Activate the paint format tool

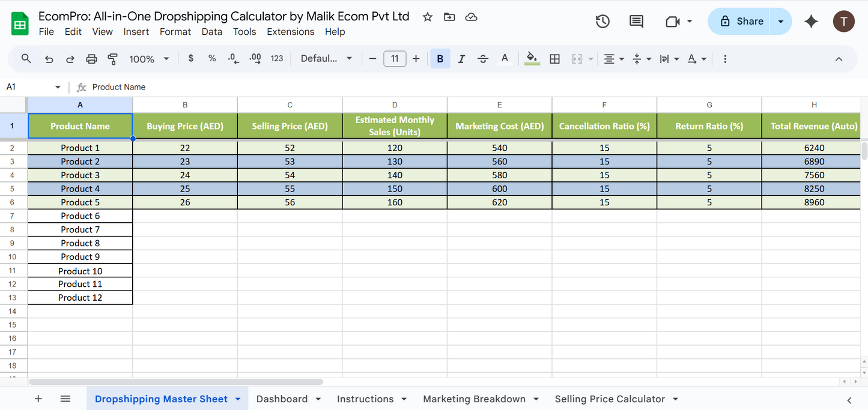pyautogui.click(x=112, y=59)
